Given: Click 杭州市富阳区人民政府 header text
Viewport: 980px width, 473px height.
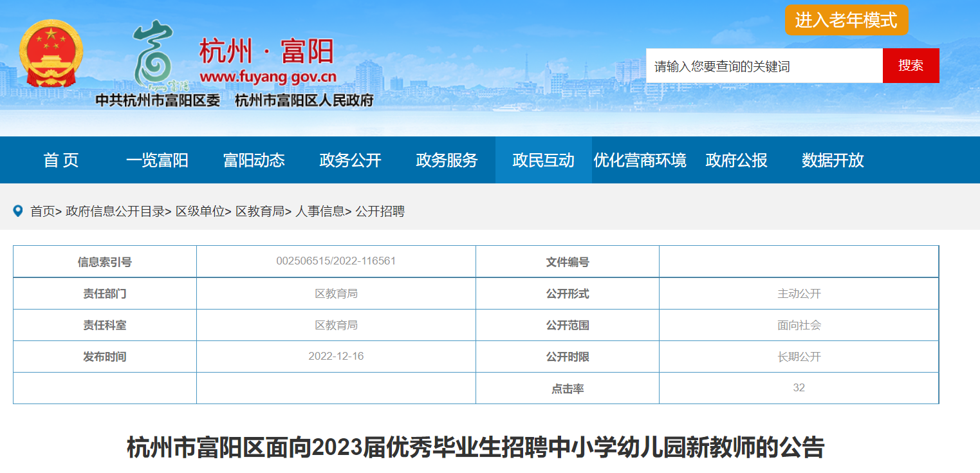Looking at the screenshot, I should pyautogui.click(x=304, y=100).
